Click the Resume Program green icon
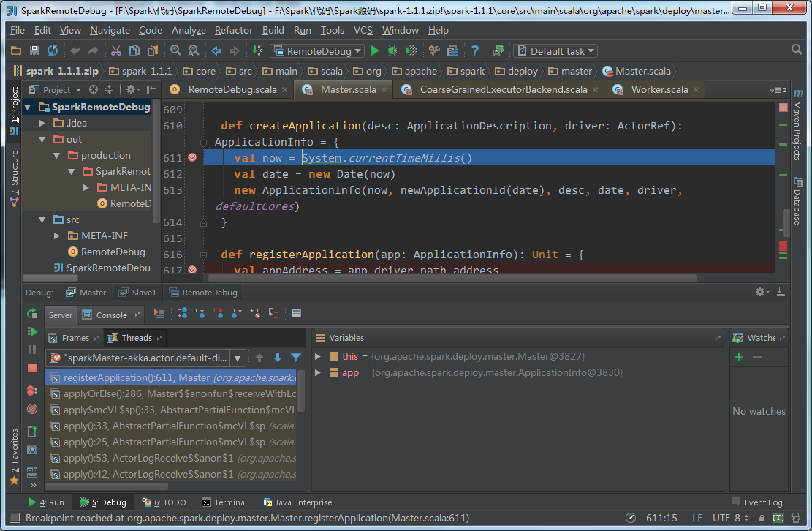 (x=32, y=331)
